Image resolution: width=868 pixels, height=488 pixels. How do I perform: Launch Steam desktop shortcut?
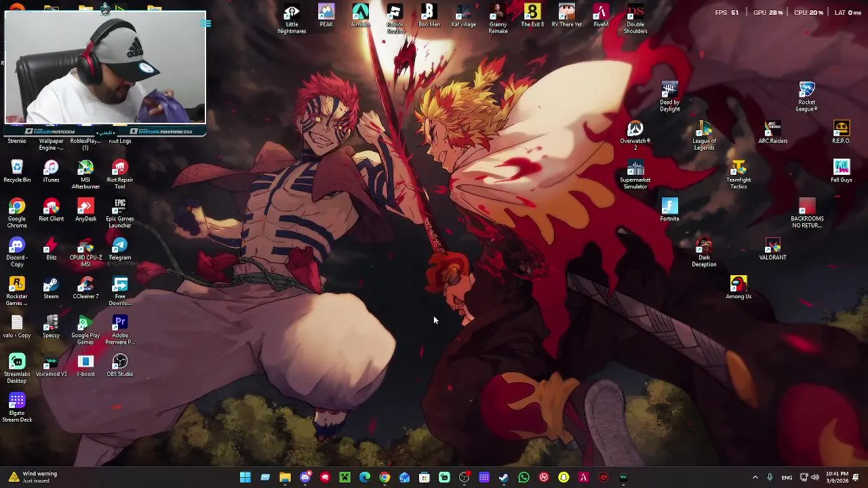[x=51, y=287]
